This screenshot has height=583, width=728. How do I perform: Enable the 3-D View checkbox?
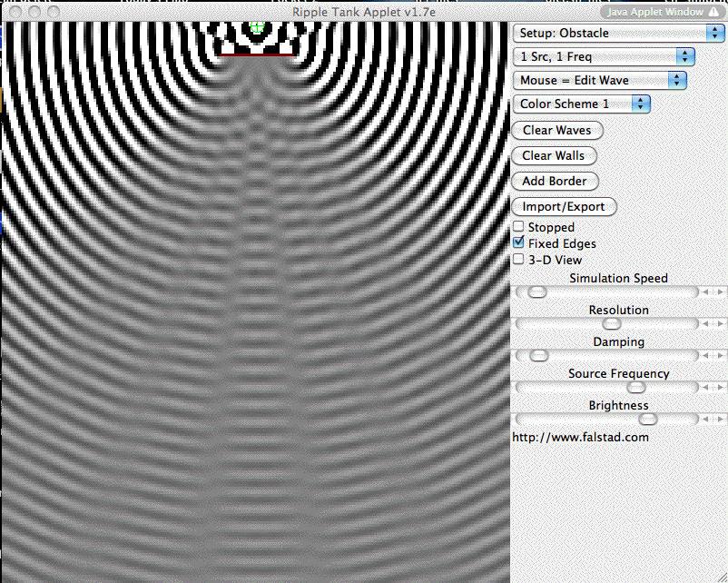pos(518,259)
